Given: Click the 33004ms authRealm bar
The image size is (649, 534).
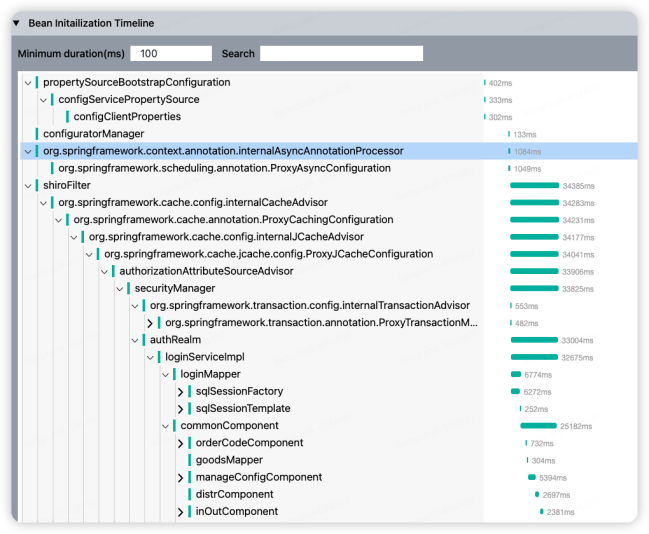Looking at the screenshot, I should 534,340.
